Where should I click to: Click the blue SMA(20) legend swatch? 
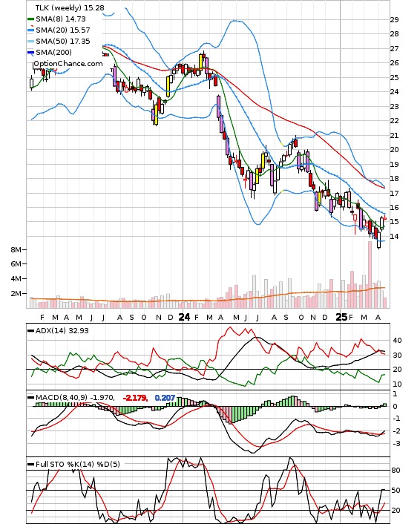[x=30, y=30]
